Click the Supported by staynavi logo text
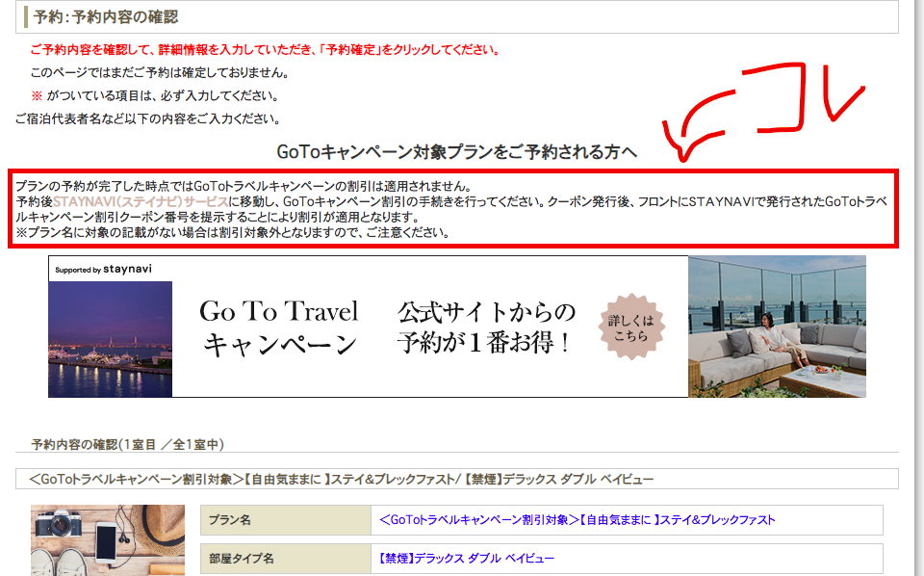Viewport: 924px width, 576px height. (x=103, y=270)
